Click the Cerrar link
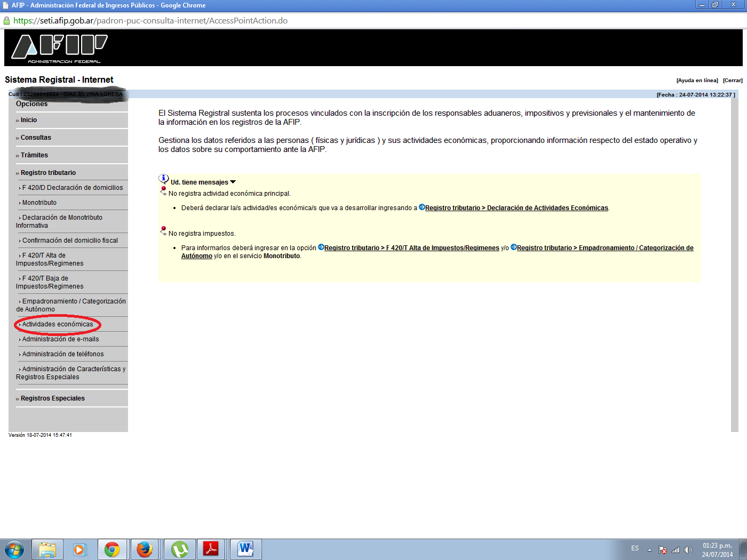The image size is (747, 560). coord(733,81)
